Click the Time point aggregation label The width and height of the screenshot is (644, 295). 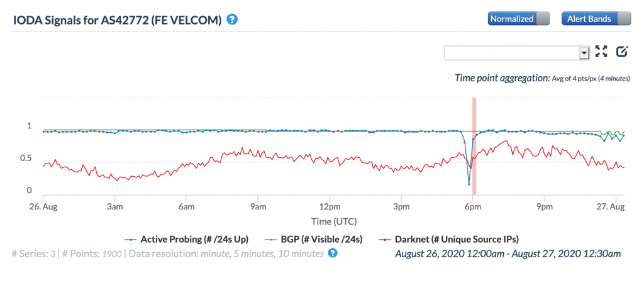point(502,78)
